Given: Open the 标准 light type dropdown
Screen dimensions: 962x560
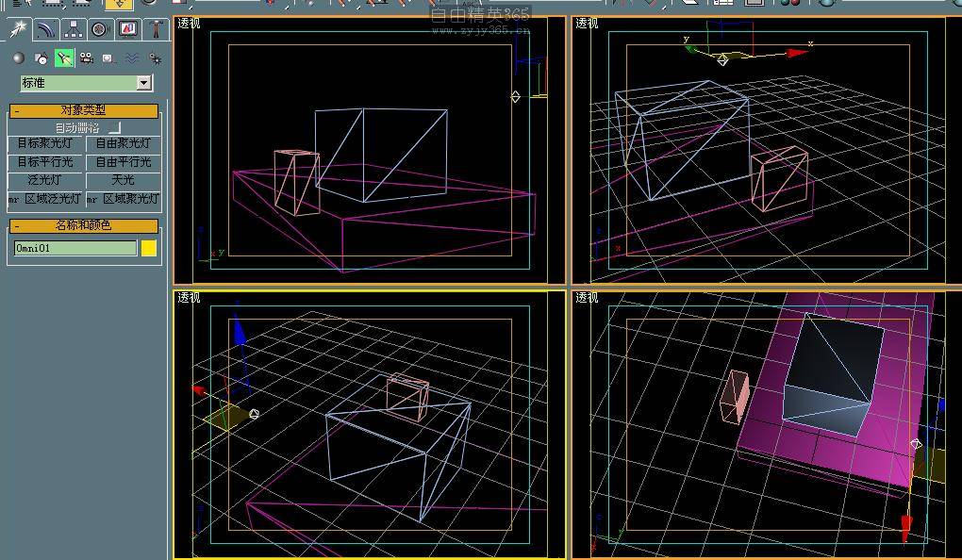Looking at the screenshot, I should tap(143, 83).
